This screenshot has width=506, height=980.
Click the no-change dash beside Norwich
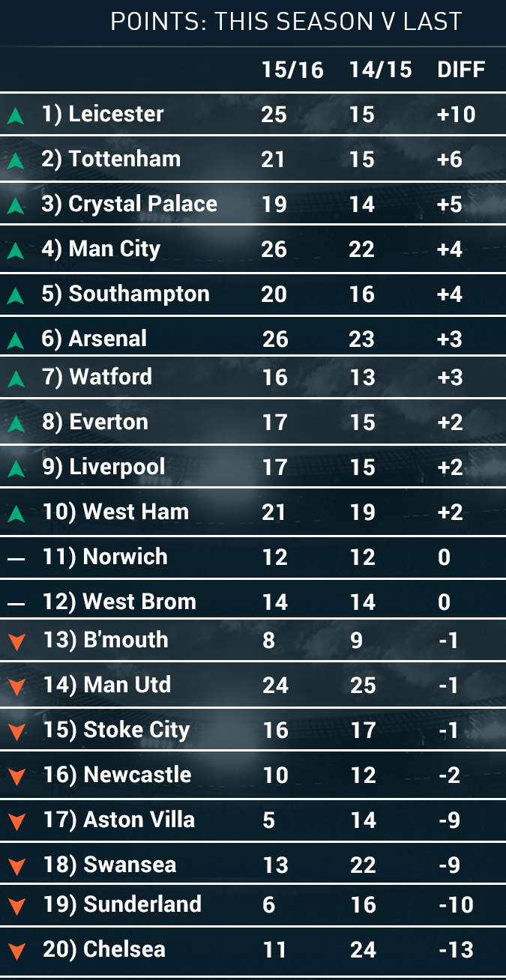[x=16, y=559]
